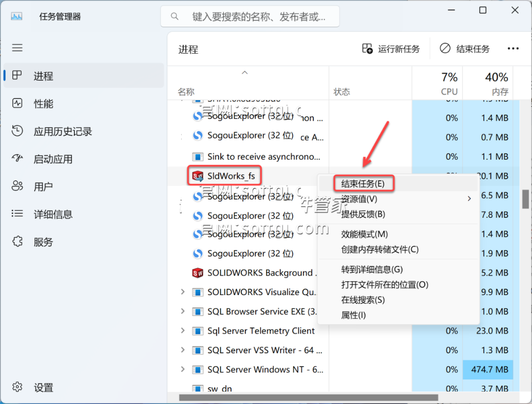Click the SQL Server VSS Writer icon
This screenshot has width=532, height=404.
click(198, 350)
